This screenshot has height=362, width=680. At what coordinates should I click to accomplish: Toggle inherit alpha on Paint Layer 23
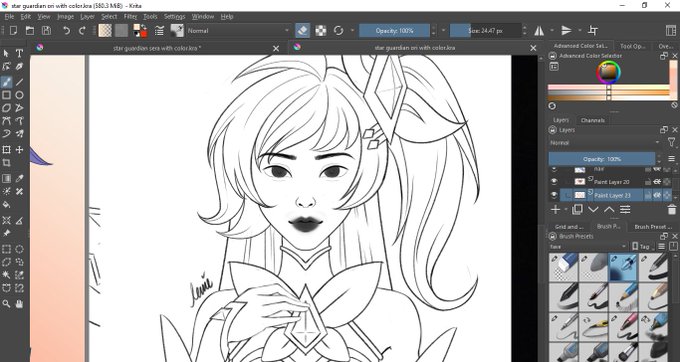657,196
